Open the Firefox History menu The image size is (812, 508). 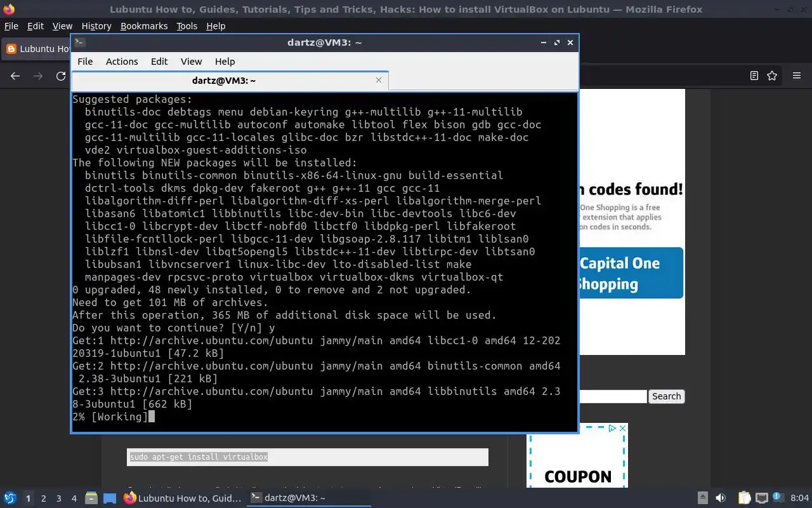click(96, 26)
